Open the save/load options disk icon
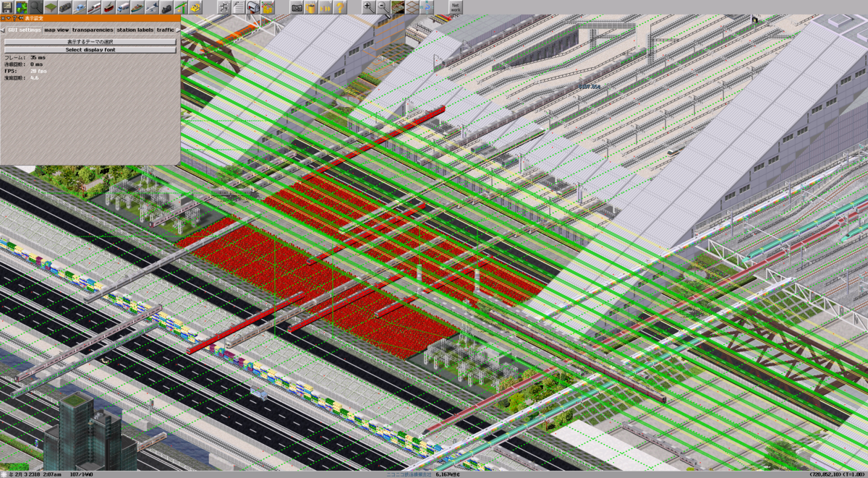Image resolution: width=868 pixels, height=478 pixels. point(7,7)
